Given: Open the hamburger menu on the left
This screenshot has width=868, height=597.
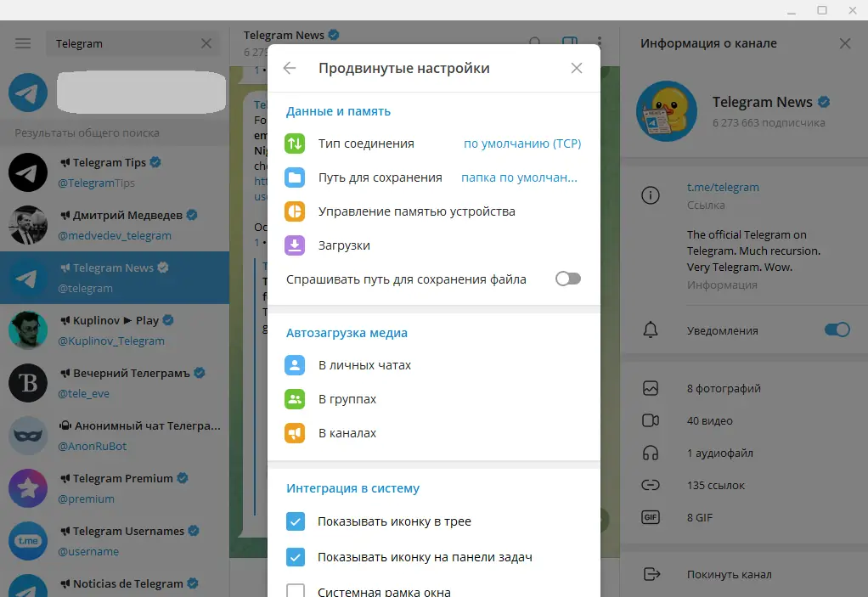Looking at the screenshot, I should [22, 42].
